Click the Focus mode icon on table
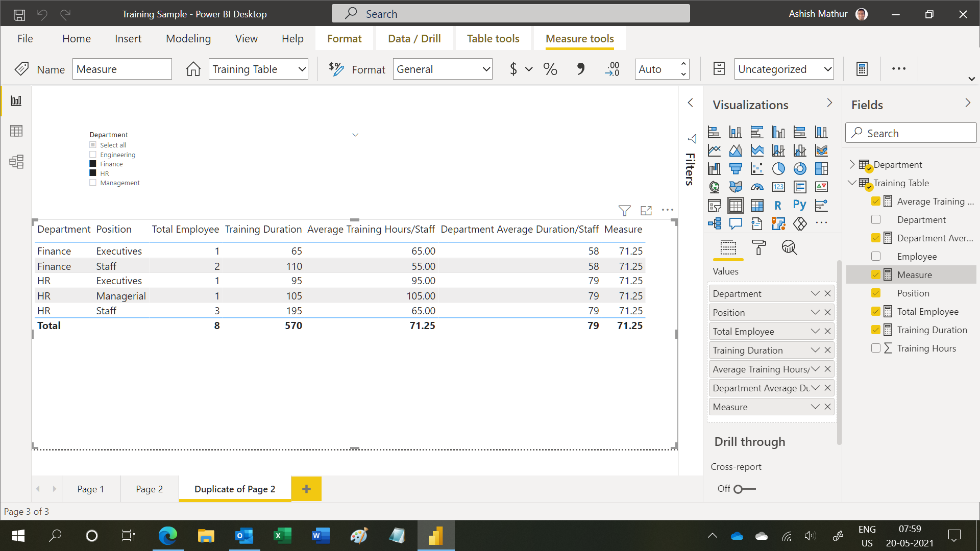This screenshot has height=551, width=980. (x=646, y=210)
